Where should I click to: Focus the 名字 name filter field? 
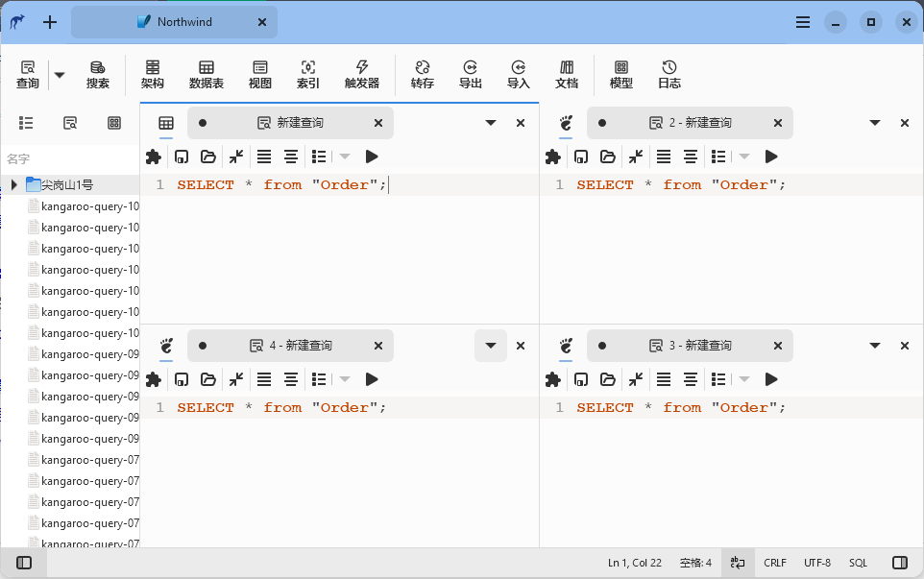[x=70, y=158]
